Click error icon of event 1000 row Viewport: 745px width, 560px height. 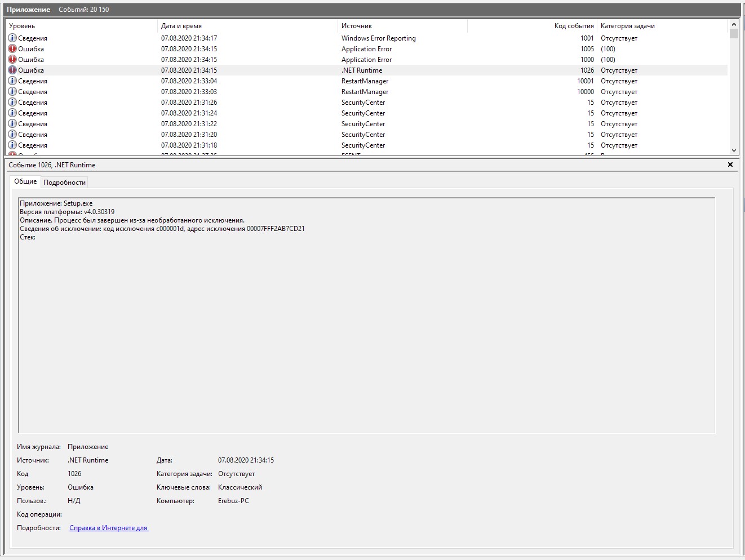click(x=12, y=59)
